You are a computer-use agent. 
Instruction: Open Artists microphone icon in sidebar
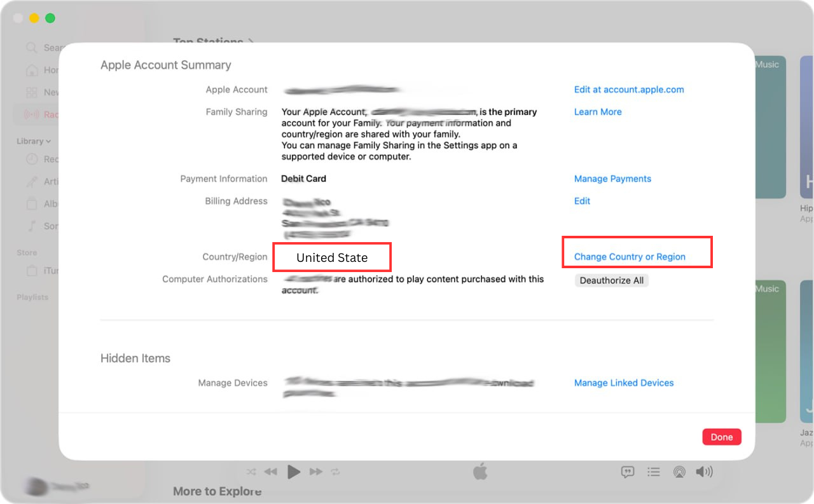(32, 181)
